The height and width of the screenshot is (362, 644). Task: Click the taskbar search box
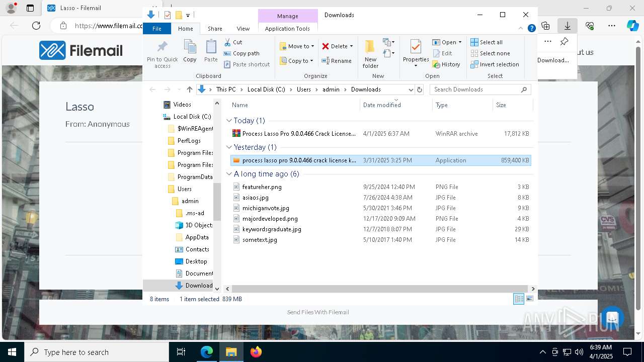97,352
